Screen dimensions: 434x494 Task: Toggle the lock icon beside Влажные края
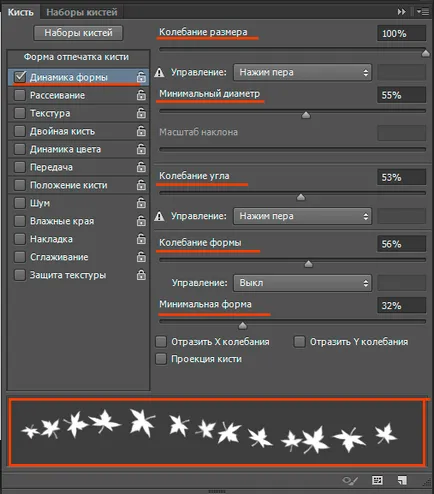141,221
